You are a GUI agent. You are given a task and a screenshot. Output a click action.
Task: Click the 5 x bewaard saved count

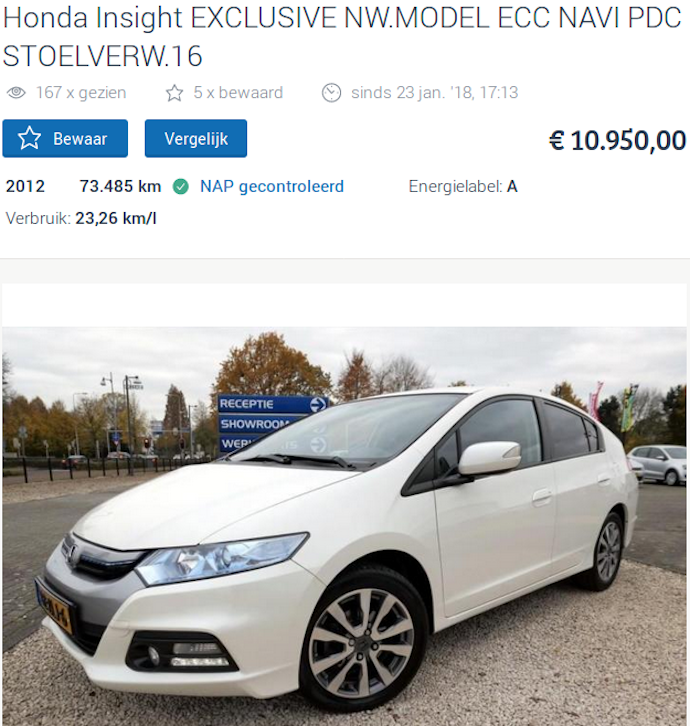[238, 93]
